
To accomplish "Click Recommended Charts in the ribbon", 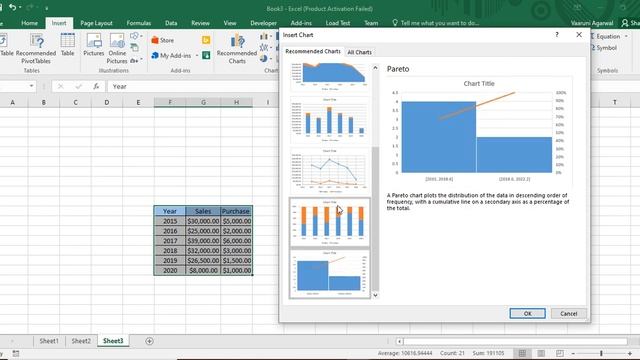I will click(237, 49).
